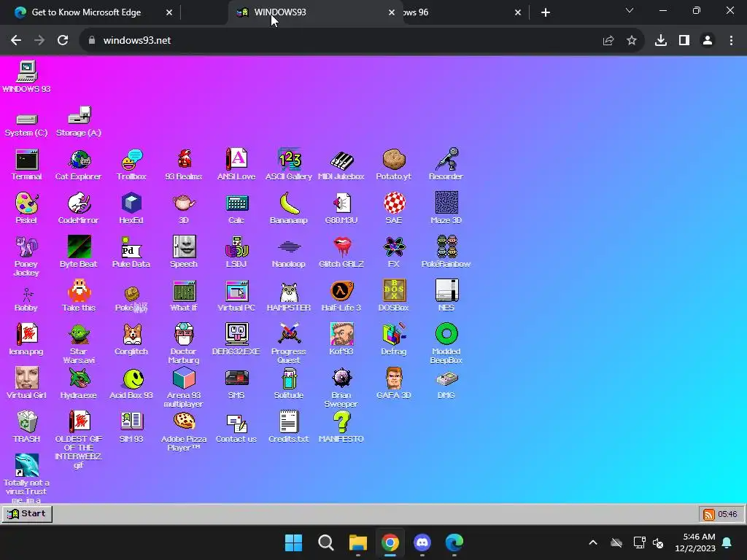This screenshot has width=747, height=560.
Task: Open System (C:) drive
Action: (x=26, y=125)
